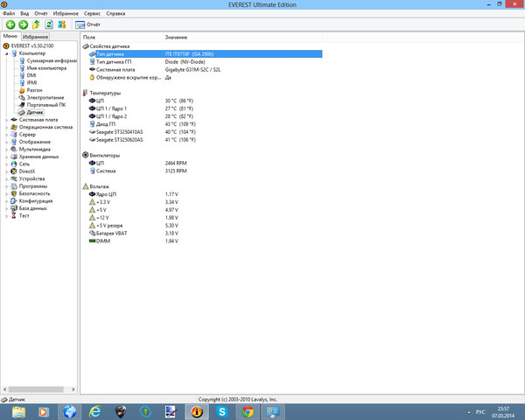Select the Батарея VBAT voltage row
The width and height of the screenshot is (525, 420).
[x=206, y=233]
